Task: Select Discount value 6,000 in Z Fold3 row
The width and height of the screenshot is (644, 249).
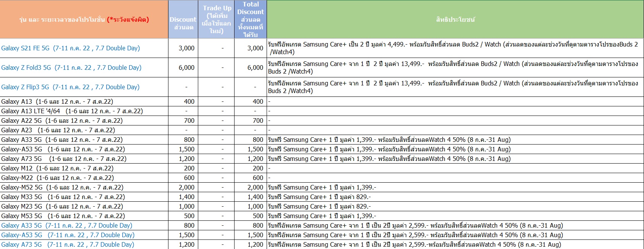Action: click(x=183, y=67)
